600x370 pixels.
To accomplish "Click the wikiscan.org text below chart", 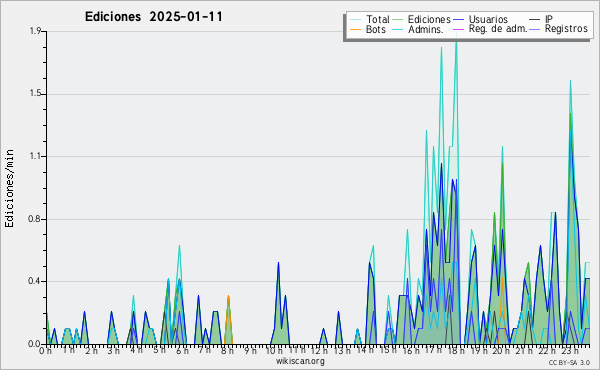I will [300, 361].
